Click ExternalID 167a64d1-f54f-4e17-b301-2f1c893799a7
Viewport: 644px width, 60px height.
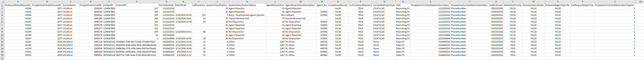coord(137,42)
